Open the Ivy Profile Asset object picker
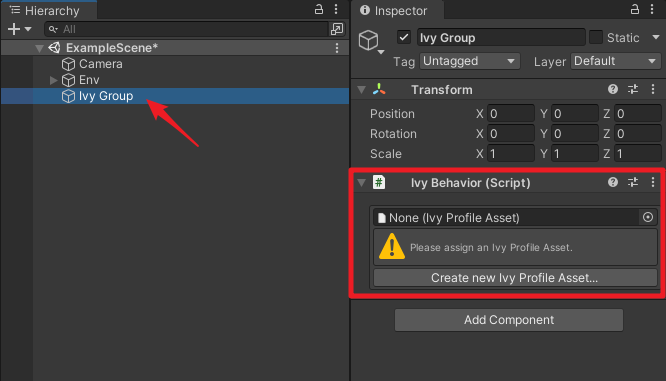Screen dimensions: 666x381 [x=648, y=217]
